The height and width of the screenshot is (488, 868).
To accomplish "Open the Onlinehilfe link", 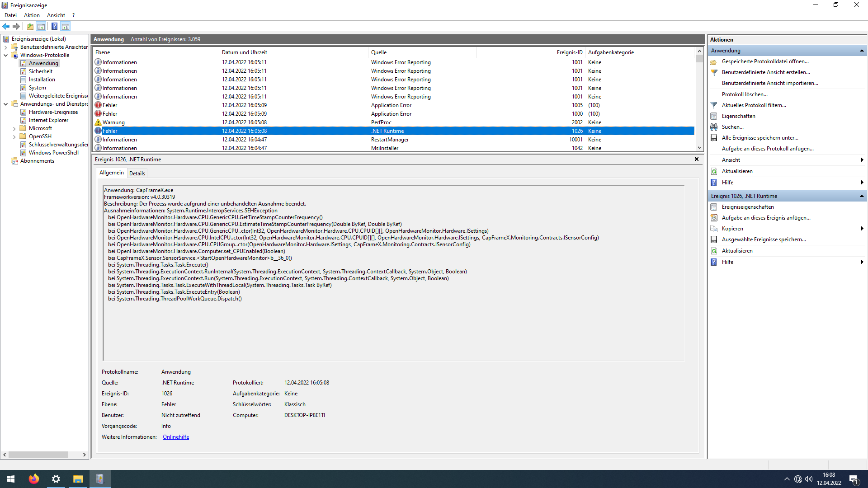I will [176, 437].
